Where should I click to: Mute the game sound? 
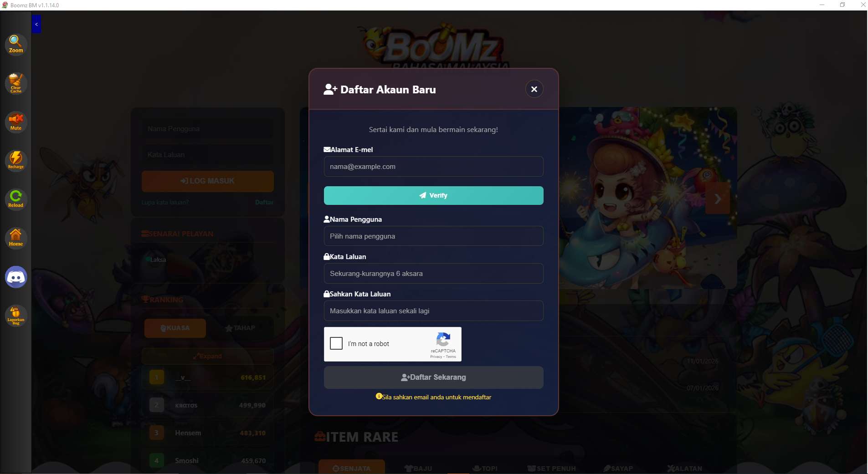point(16,122)
